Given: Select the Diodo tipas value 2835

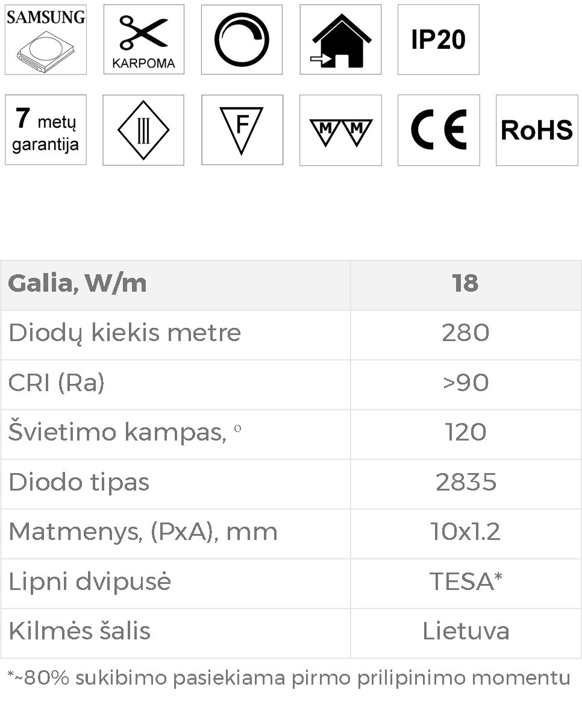Looking at the screenshot, I should tap(466, 482).
